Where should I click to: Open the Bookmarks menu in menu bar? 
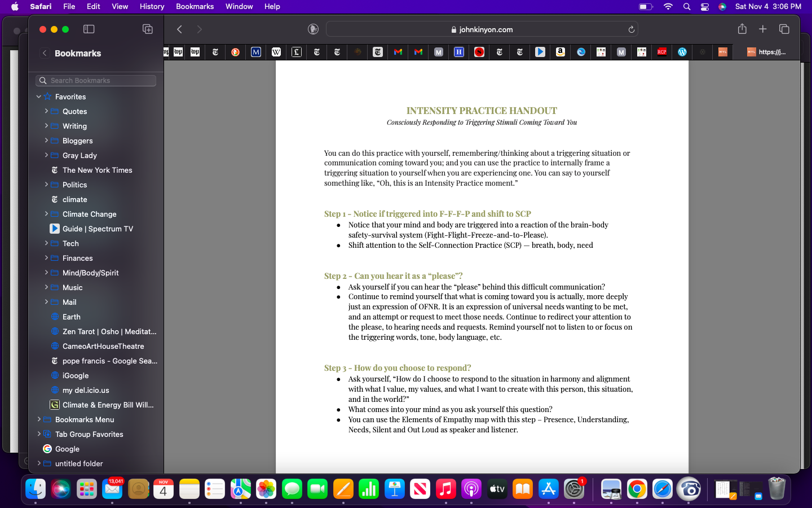coord(195,7)
